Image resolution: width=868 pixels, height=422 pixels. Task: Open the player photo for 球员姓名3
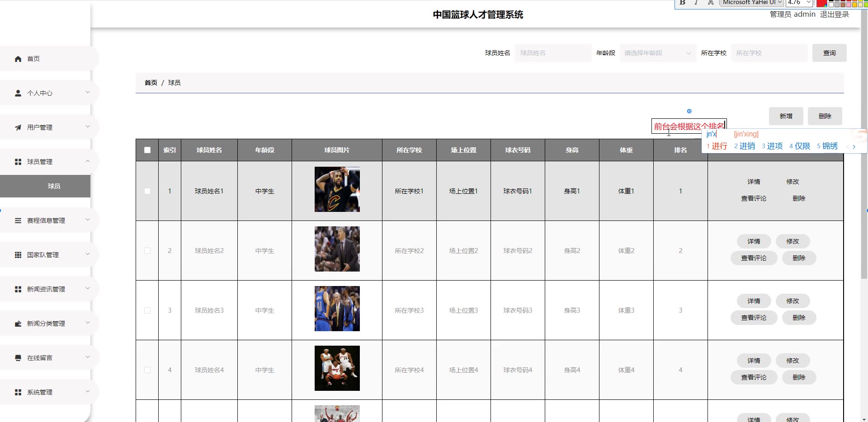click(x=337, y=309)
